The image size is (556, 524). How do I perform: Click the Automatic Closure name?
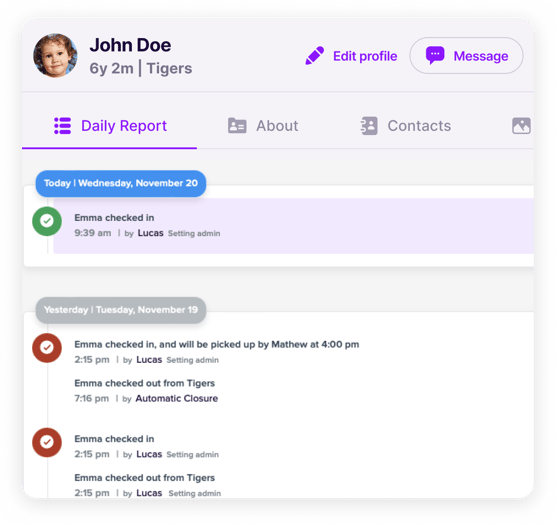[x=177, y=398]
